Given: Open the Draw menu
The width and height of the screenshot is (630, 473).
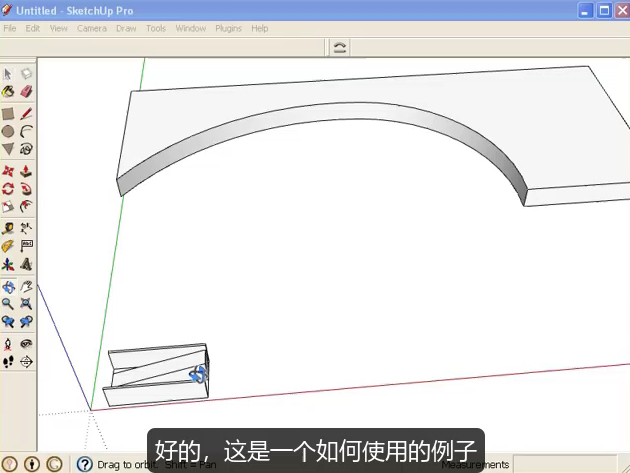Looking at the screenshot, I should (x=126, y=28).
